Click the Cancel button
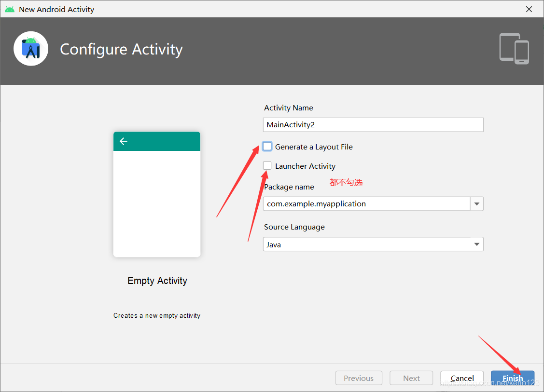Screen dimensions: 544x392 pyautogui.click(x=462, y=378)
